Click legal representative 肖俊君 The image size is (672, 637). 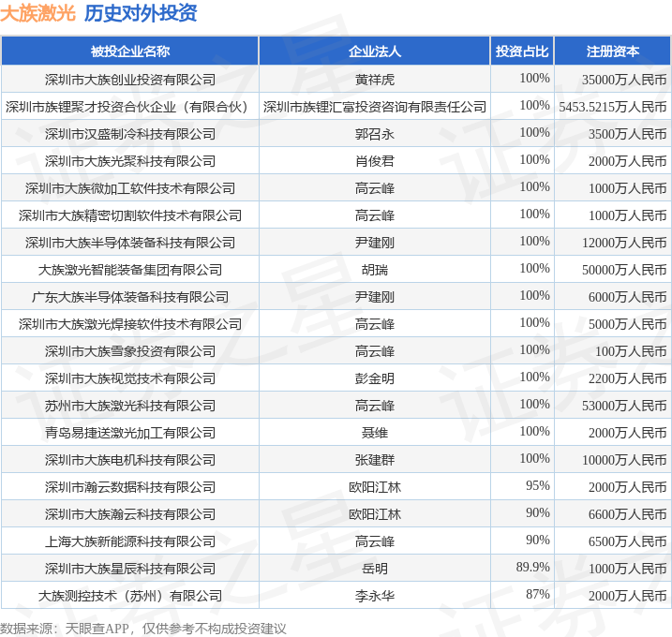(374, 161)
